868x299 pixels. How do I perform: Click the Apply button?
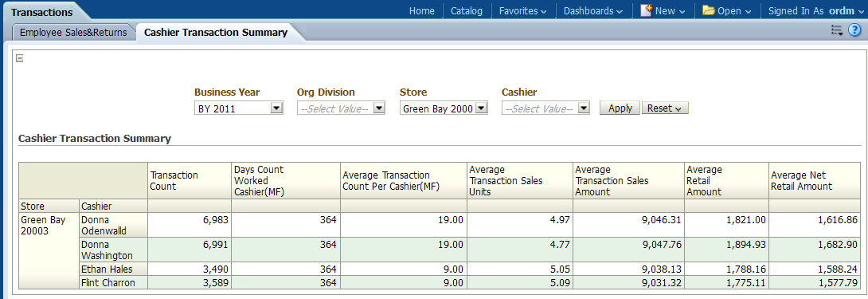point(620,108)
